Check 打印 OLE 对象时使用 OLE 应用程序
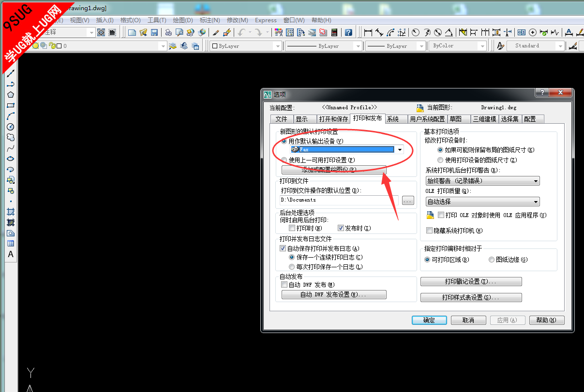 click(x=441, y=215)
